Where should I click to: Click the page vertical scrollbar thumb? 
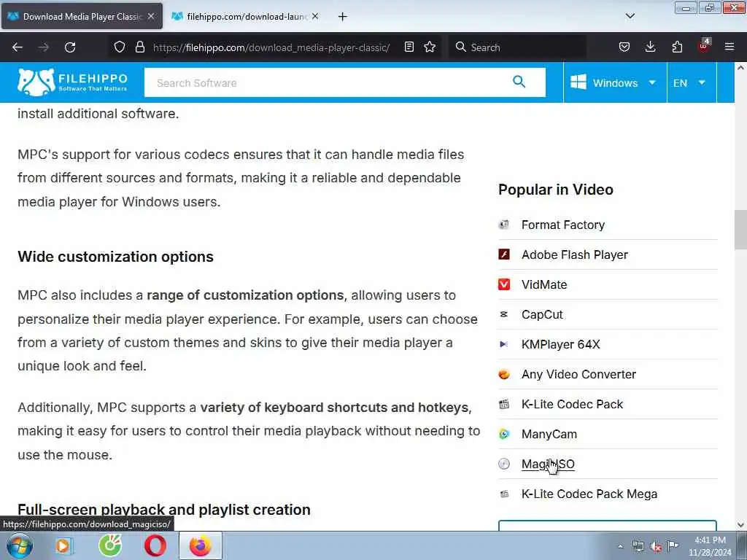(740, 230)
